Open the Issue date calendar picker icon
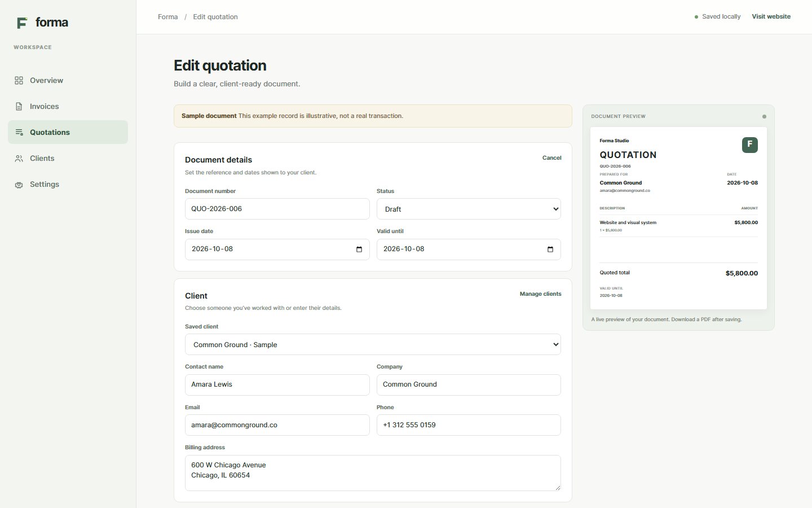 click(x=359, y=249)
